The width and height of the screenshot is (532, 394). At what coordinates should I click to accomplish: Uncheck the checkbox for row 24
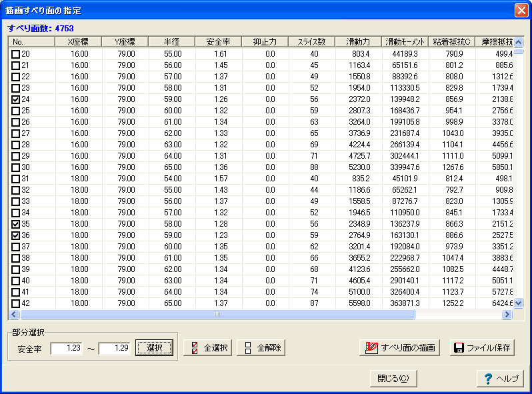(15, 99)
